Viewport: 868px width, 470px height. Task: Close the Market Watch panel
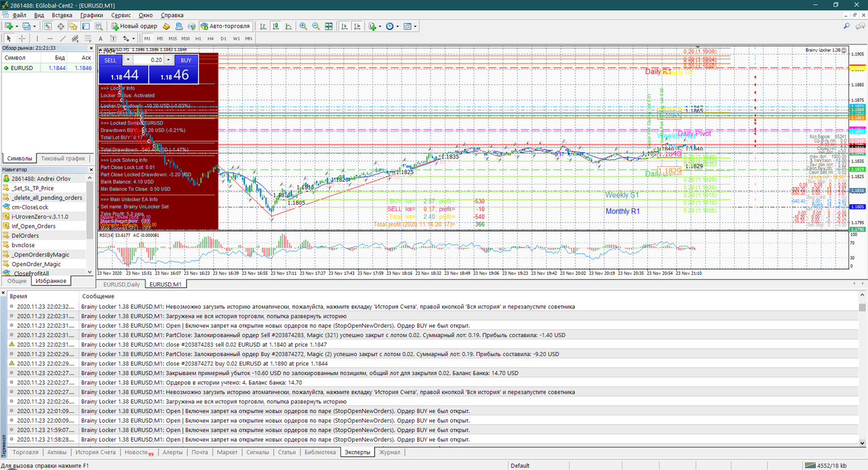[91, 48]
